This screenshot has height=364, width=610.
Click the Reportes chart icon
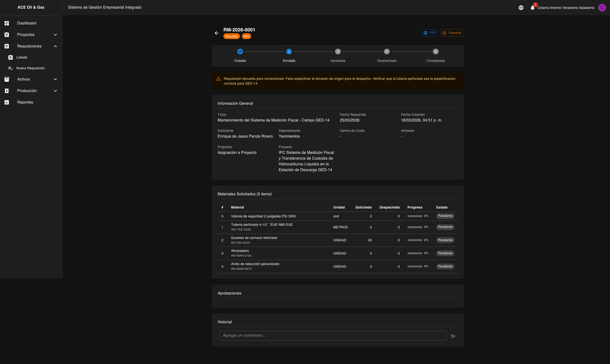(x=7, y=102)
